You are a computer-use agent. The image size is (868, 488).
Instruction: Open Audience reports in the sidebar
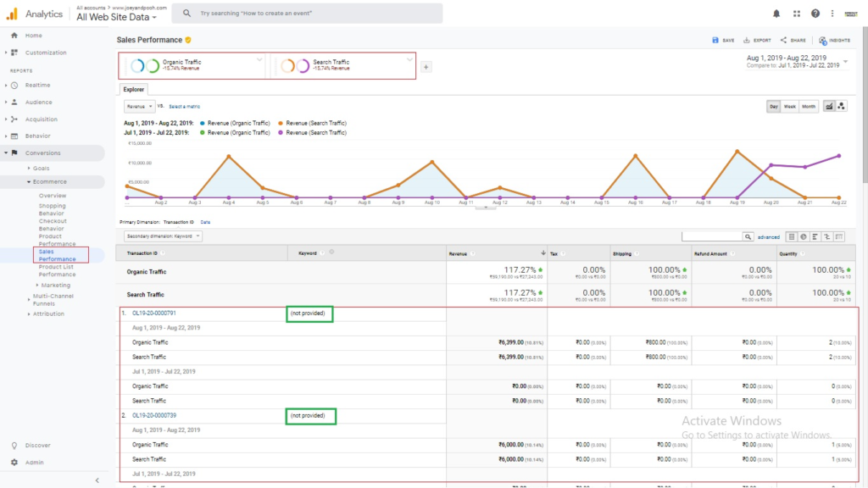[x=38, y=102]
